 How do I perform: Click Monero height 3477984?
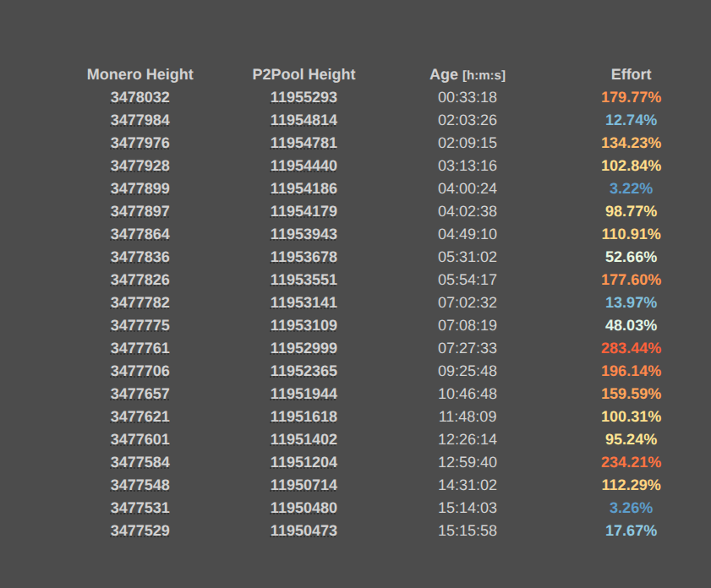pyautogui.click(x=140, y=120)
